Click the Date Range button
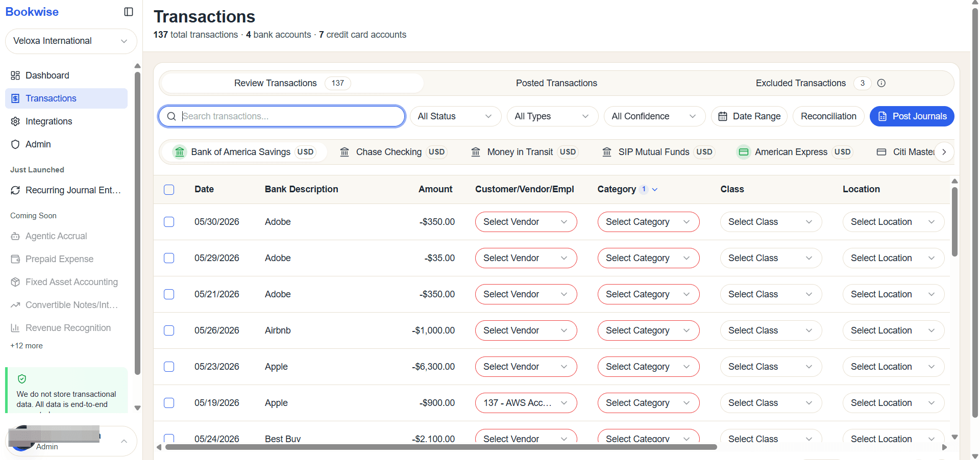 click(x=749, y=116)
